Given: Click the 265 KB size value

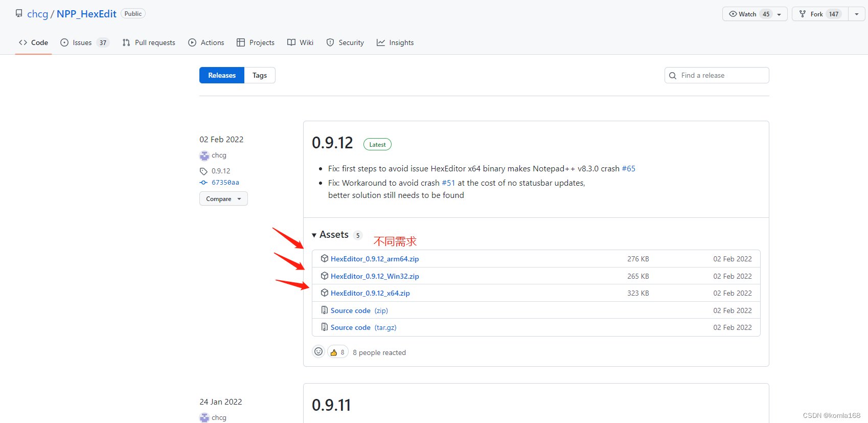Looking at the screenshot, I should click(638, 276).
